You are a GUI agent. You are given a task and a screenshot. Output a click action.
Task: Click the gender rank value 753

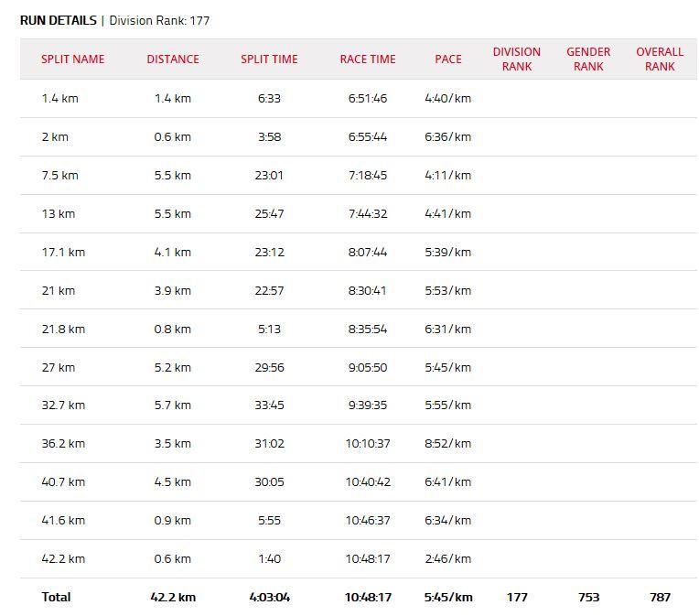588,598
